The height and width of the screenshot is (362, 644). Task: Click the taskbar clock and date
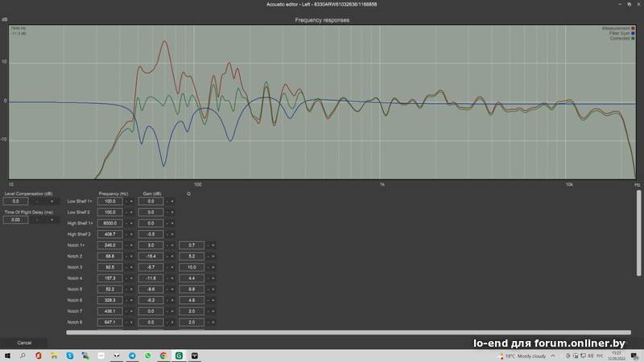617,356
